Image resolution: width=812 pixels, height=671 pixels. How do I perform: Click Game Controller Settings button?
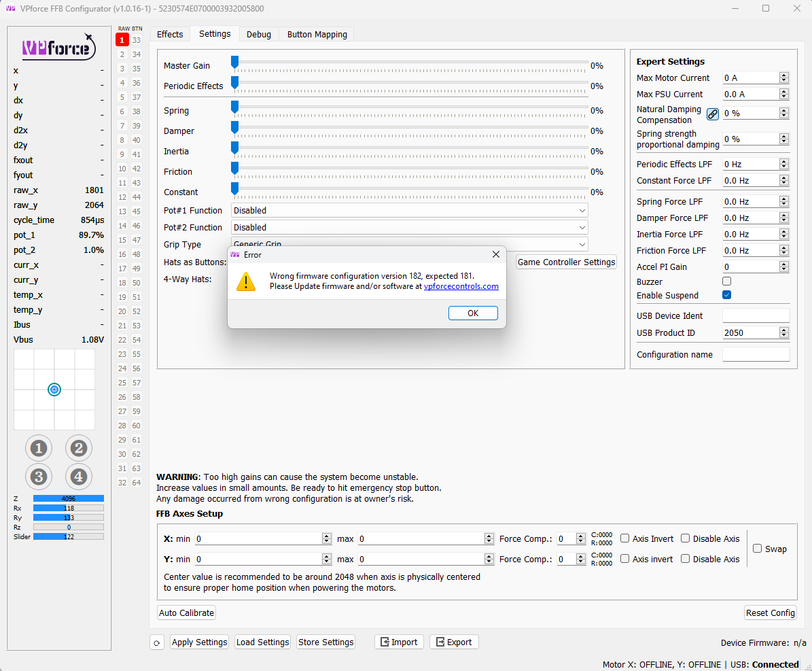566,262
